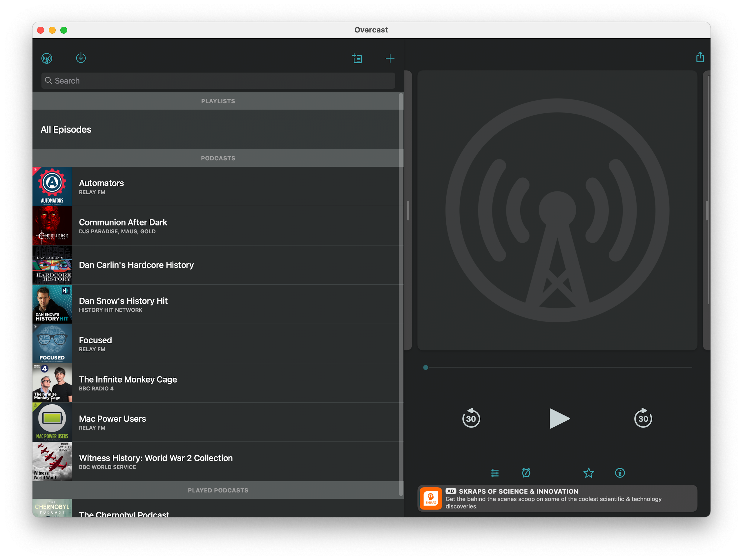Click the episode info icon
Screen dimensions: 743x560
pyautogui.click(x=621, y=472)
